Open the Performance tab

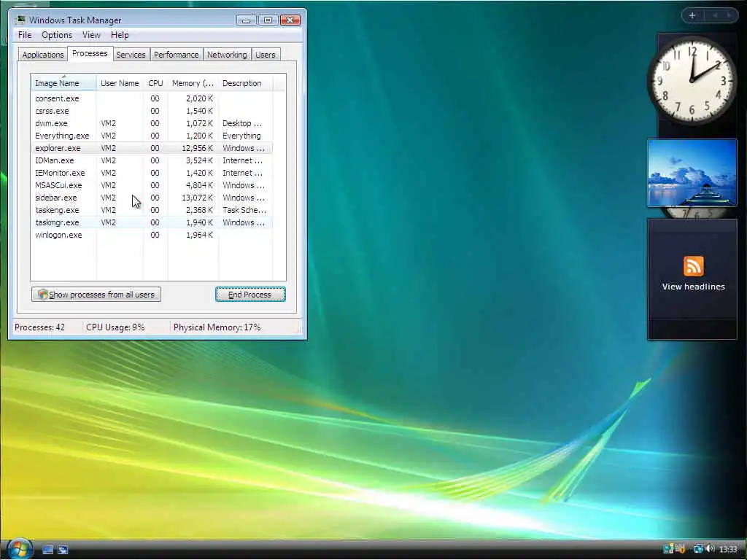tap(177, 55)
